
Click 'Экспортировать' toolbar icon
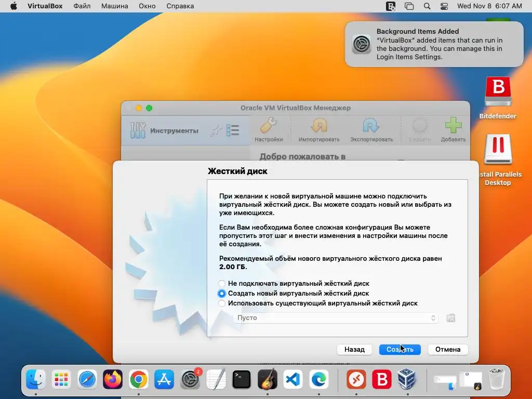[371, 129]
